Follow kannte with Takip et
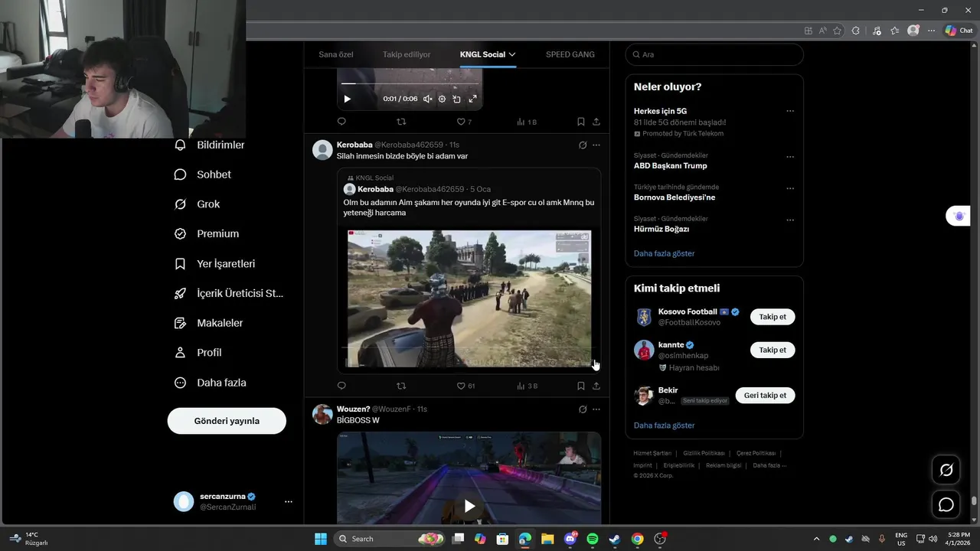980x551 pixels. click(x=773, y=350)
